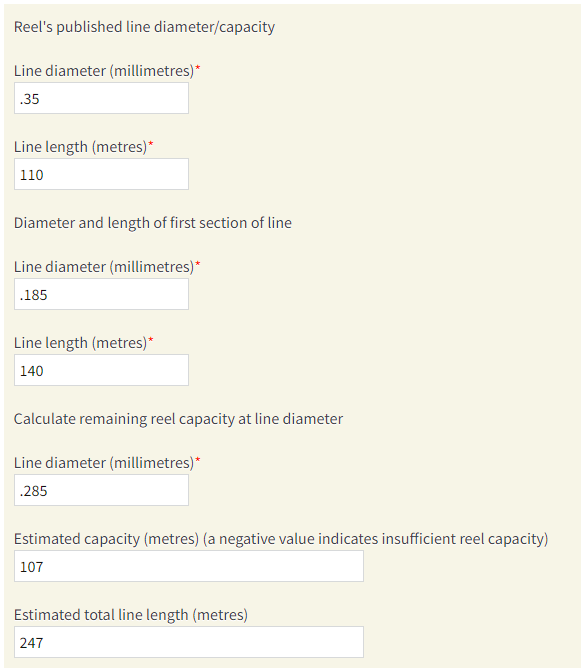Click the "Estimated total line length (metres)" label
Screen dimensions: 581x671
click(x=131, y=615)
